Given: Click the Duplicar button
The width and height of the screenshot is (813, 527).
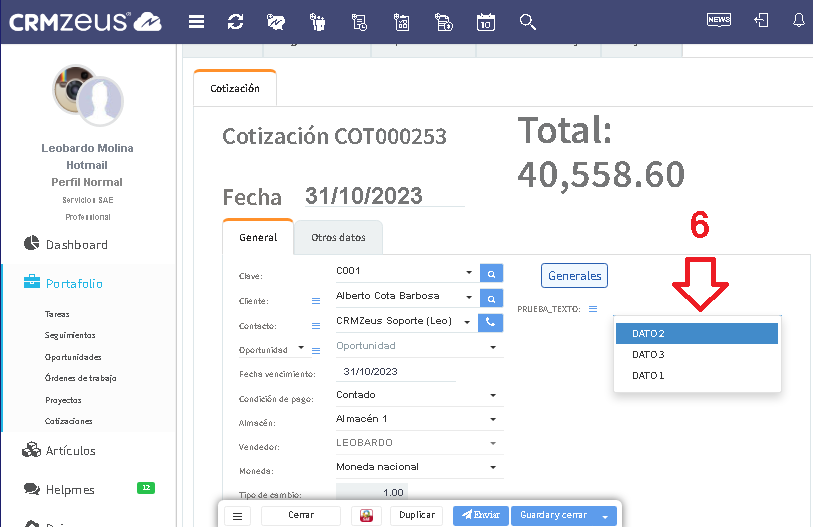Looking at the screenshot, I should (x=417, y=515).
